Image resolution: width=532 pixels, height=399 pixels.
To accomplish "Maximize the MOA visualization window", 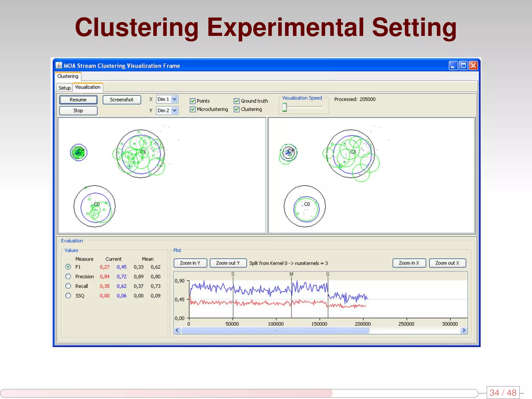I will (463, 66).
